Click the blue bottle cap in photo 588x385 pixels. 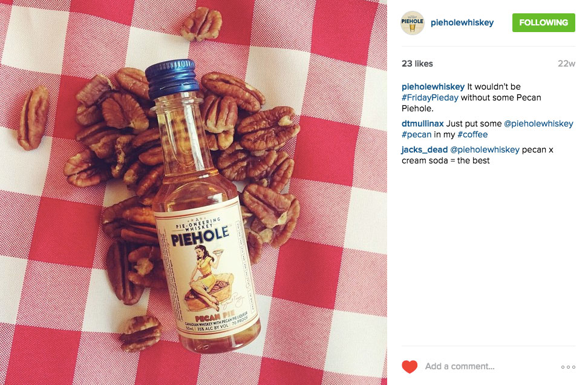coord(172,79)
